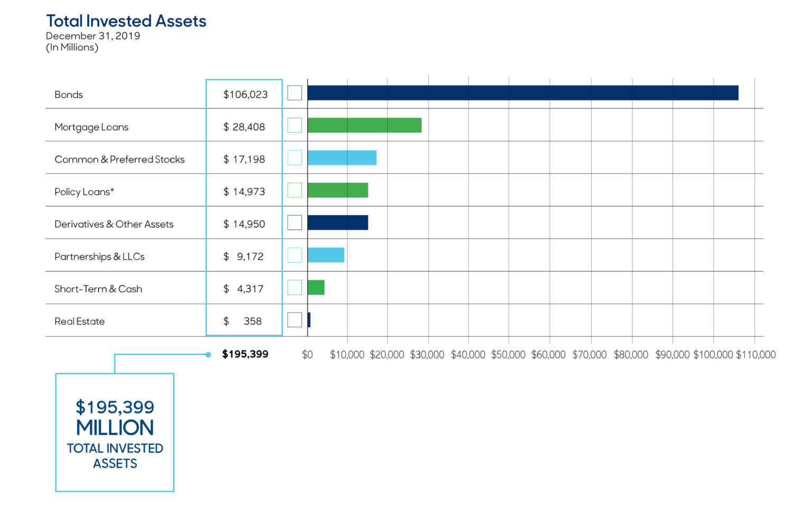Expand the Partnerships & LLCs row indicator
812x508 pixels.
pos(294,255)
